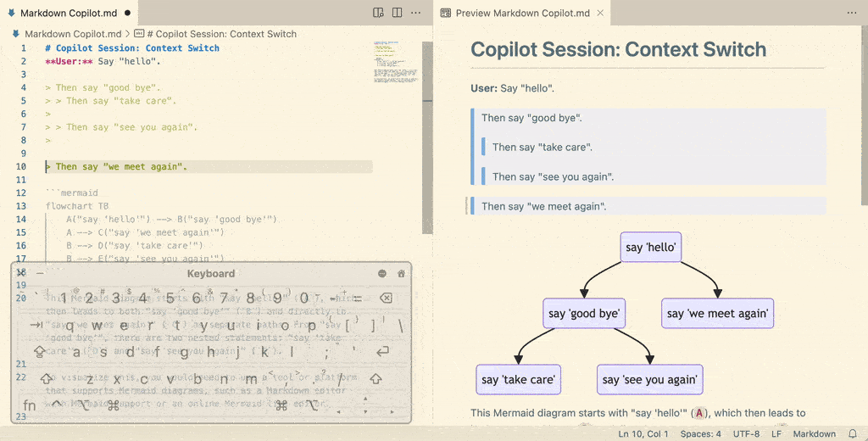The height and width of the screenshot is (441, 868).
Task: Toggle right option key on Keyboard
Action: click(313, 405)
